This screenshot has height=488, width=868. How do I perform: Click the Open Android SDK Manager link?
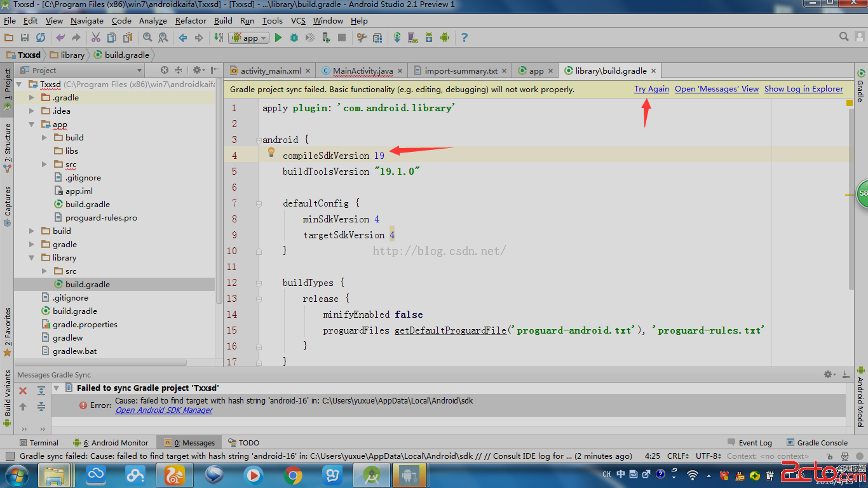[164, 410]
